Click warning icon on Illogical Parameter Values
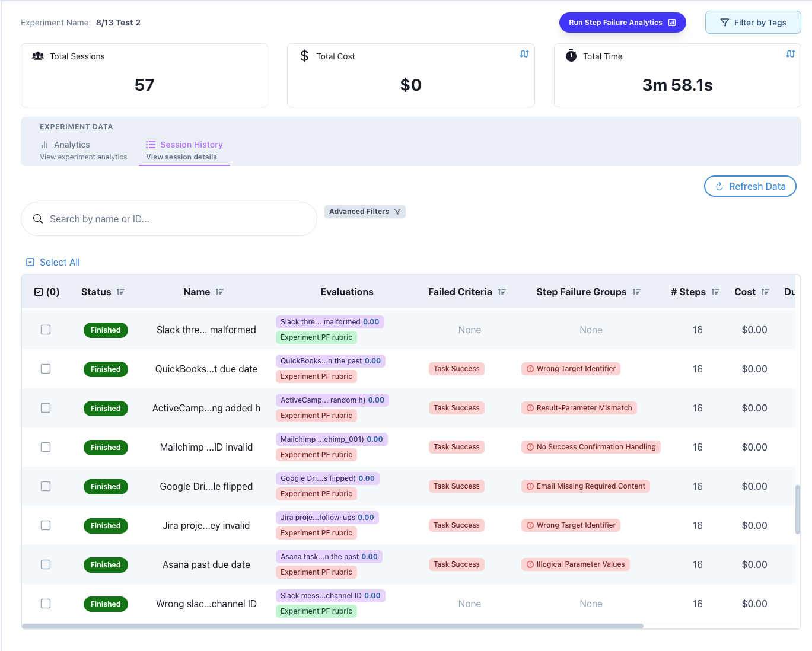This screenshot has width=812, height=651. pos(530,564)
